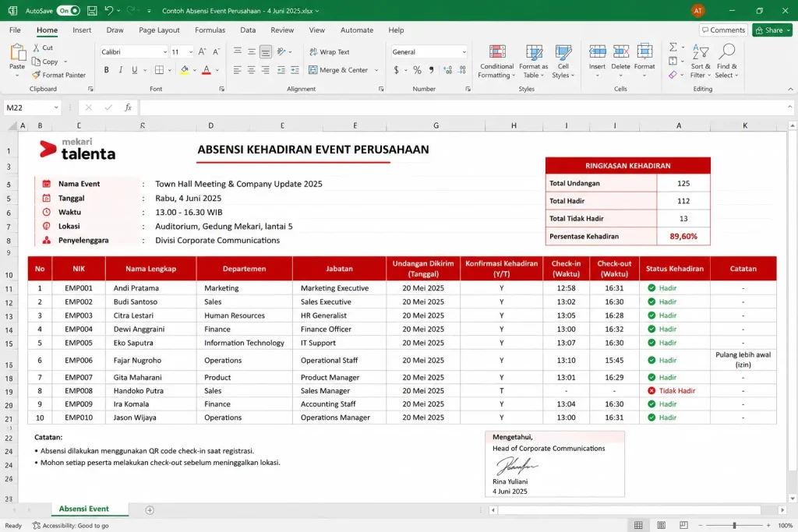Click Delete cells icon
The width and height of the screenshot is (798, 532).
click(x=620, y=52)
